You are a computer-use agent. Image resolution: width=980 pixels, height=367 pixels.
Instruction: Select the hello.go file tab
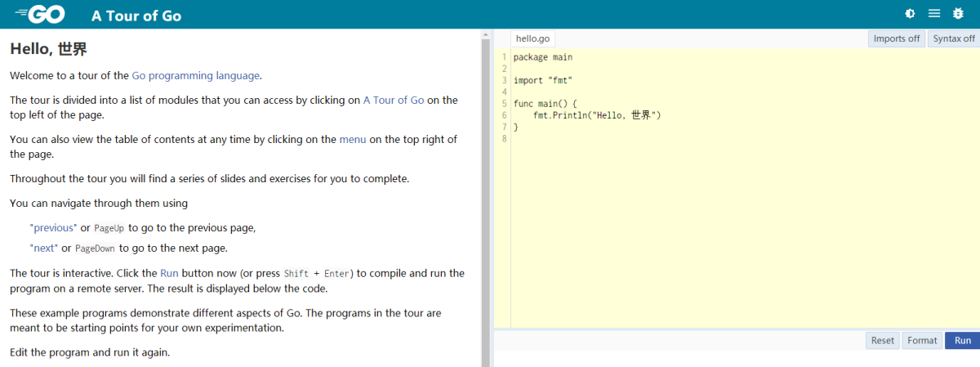(532, 38)
